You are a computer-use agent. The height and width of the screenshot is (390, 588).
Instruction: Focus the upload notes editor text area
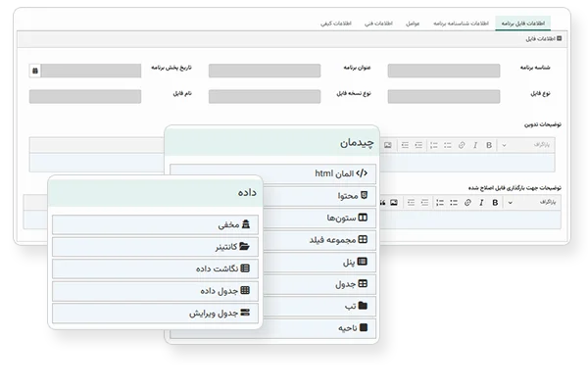pyautogui.click(x=470, y=219)
